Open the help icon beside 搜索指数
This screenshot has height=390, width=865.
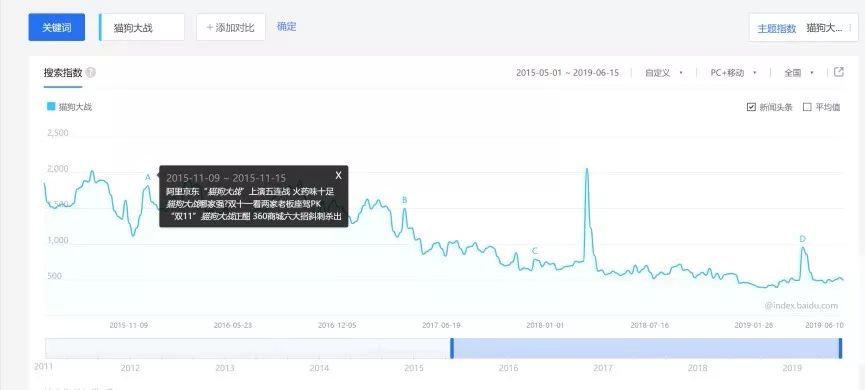coord(90,73)
